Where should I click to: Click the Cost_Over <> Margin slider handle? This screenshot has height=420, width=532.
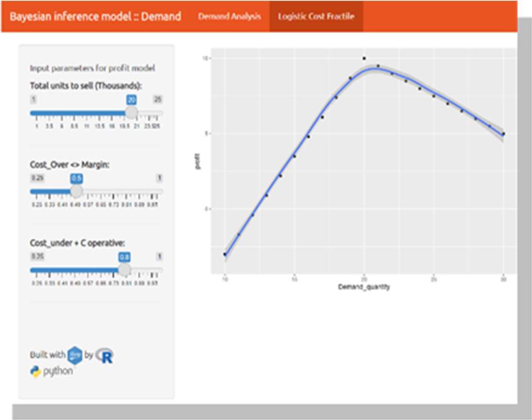(76, 191)
